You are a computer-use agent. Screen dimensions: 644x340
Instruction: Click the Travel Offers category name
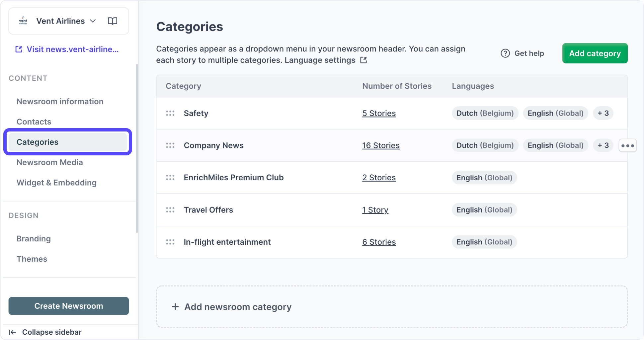click(x=208, y=210)
